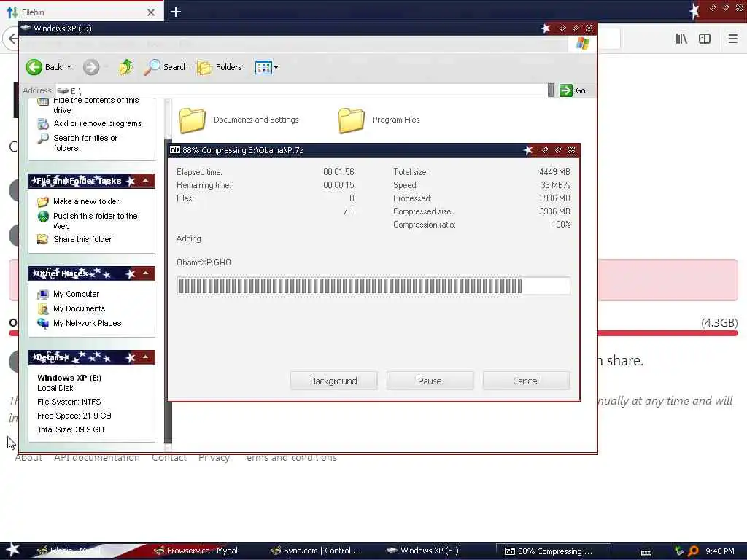The image size is (747, 560).
Task: Click the Remaining time 00:00:15 value
Action: pyautogui.click(x=338, y=185)
